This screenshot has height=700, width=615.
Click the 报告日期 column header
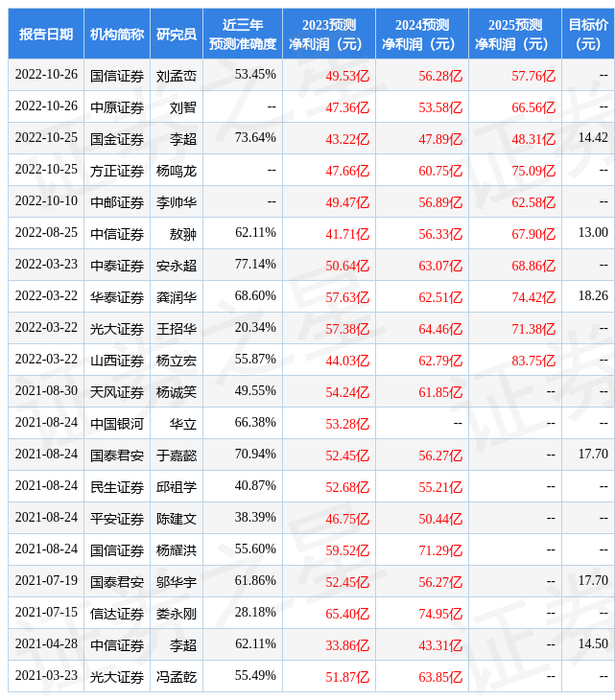click(46, 34)
